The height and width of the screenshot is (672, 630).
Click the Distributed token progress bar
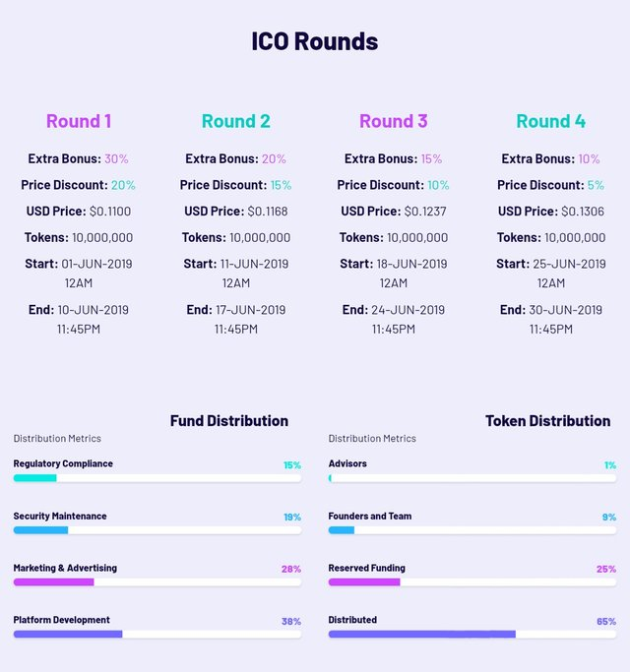[x=472, y=635]
